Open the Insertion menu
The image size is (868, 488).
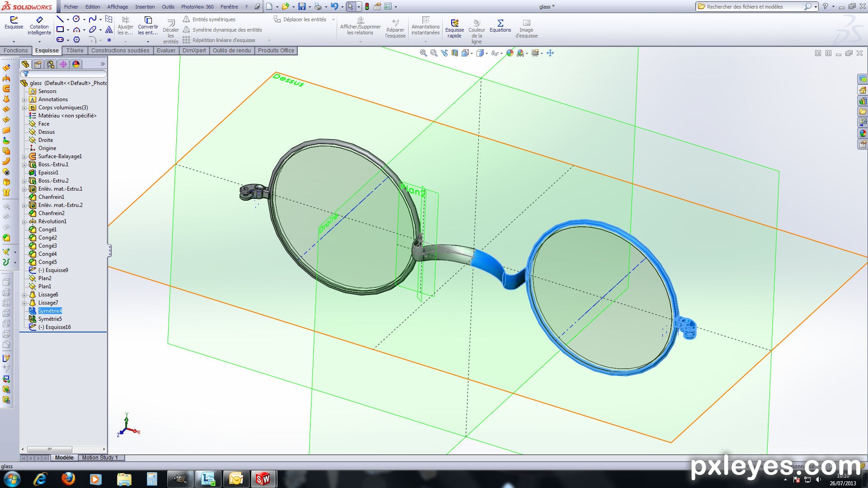pos(145,7)
